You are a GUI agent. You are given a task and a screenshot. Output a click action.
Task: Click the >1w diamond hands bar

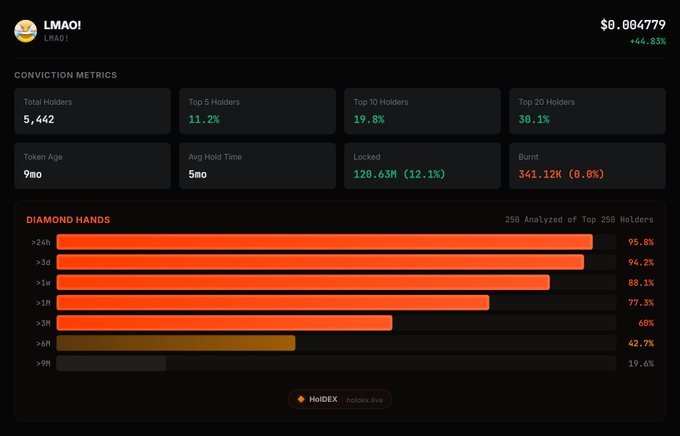303,282
